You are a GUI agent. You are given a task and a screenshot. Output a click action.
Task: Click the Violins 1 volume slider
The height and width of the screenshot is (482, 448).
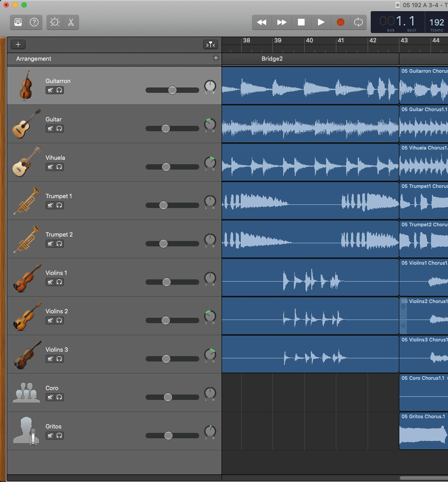(x=167, y=282)
